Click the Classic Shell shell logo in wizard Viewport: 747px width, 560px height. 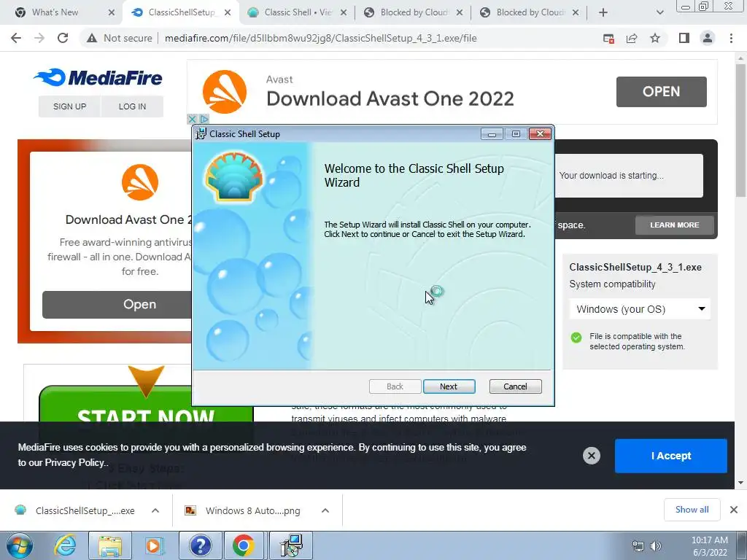pos(234,176)
